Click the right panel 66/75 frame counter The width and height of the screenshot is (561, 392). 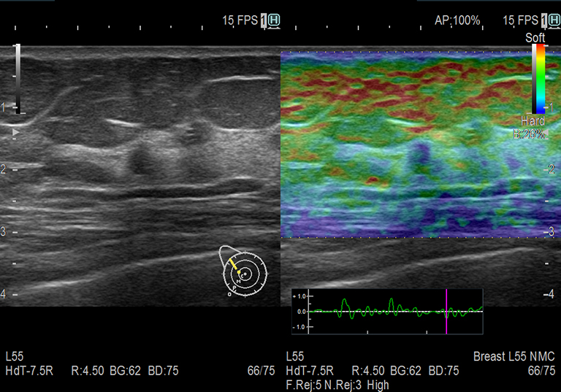[541, 371]
